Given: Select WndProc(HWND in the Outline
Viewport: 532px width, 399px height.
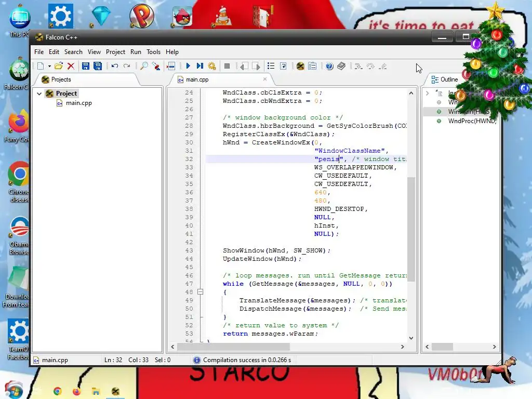Looking at the screenshot, I should tap(472, 121).
